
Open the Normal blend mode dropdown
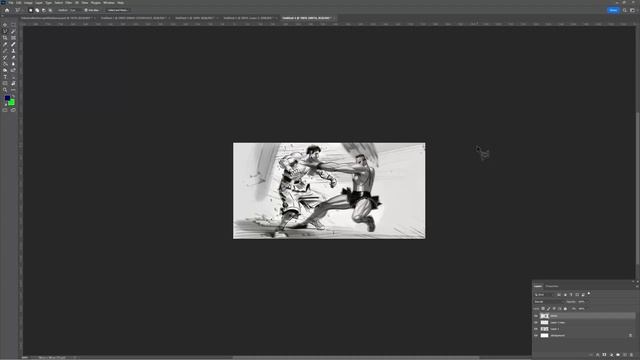549,302
